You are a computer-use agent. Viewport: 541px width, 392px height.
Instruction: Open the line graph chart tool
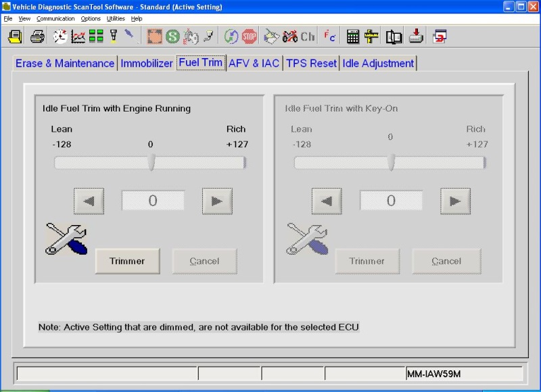(78, 36)
